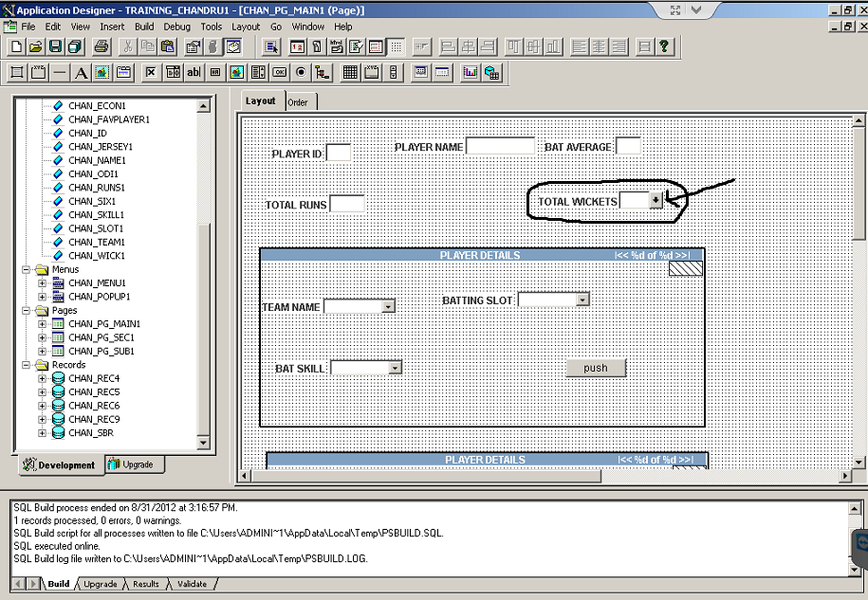Open the TOTAL WICKETS dropdown

coord(654,200)
